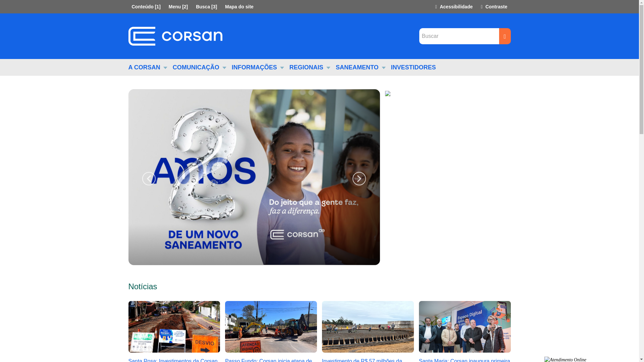Open Mapa do site link
Screen dimensions: 644x362
pos(239,7)
